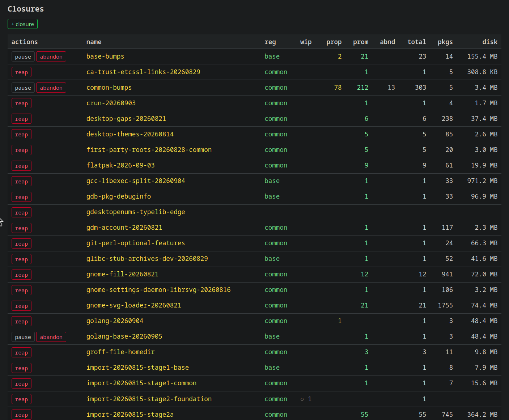The image size is (509, 420).
Task: Open the base-bumps closure link
Action: 105,56
